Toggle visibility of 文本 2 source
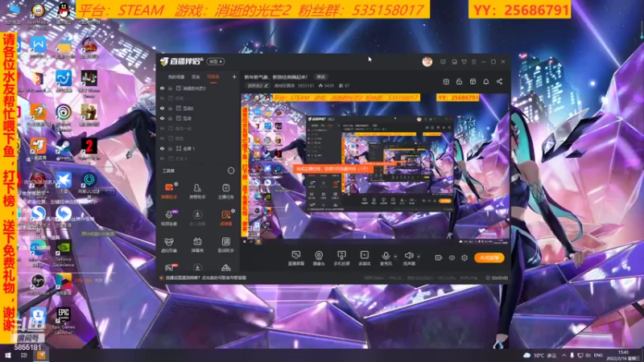The height and width of the screenshot is (362, 644). tap(163, 158)
